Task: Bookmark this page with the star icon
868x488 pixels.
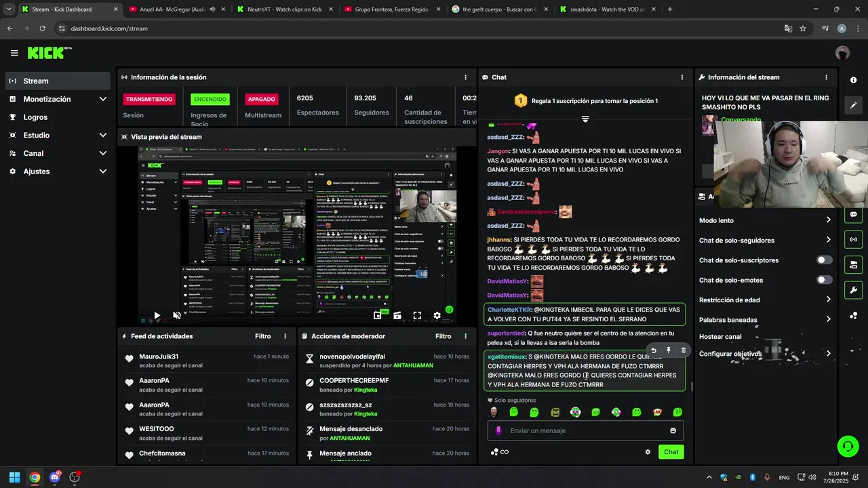Action: click(803, 28)
